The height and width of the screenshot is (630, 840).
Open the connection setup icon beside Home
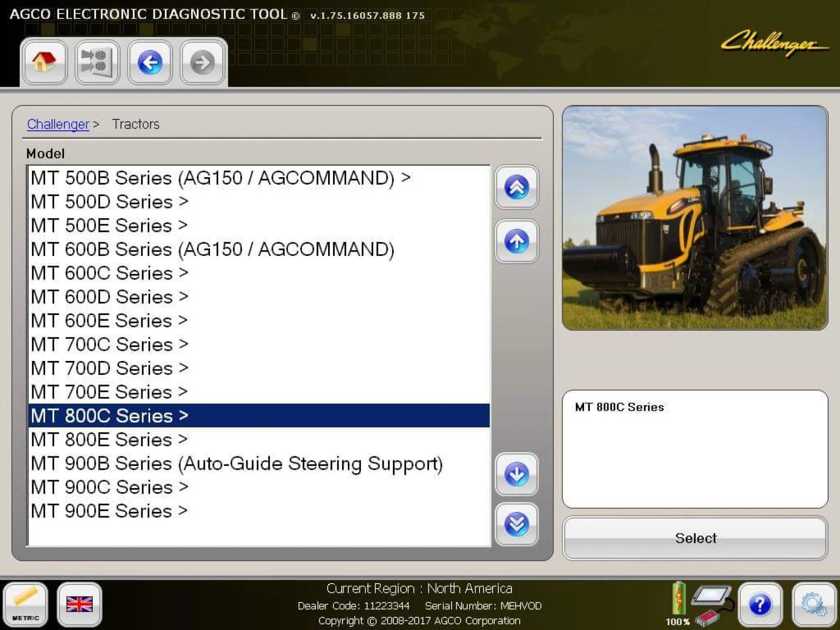pyautogui.click(x=97, y=62)
